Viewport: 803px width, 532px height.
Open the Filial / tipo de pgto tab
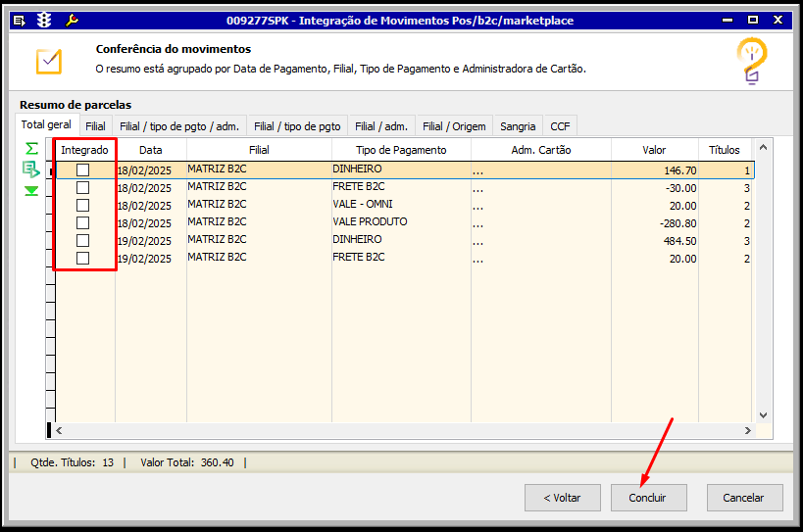pos(297,126)
